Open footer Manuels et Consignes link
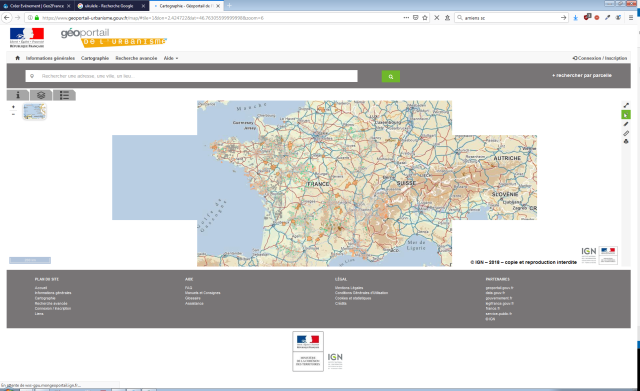This screenshot has height=391, width=640. point(202,293)
